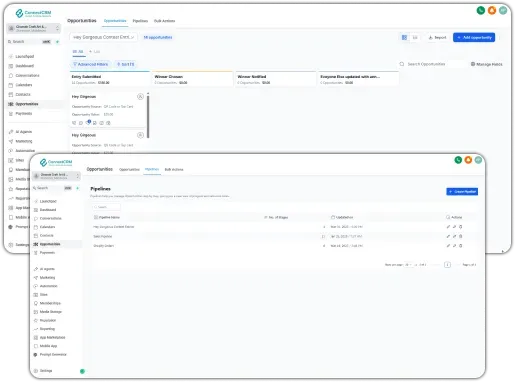Open App Marketplace in front window sidebar
515x382 pixels.
[x=50, y=337]
